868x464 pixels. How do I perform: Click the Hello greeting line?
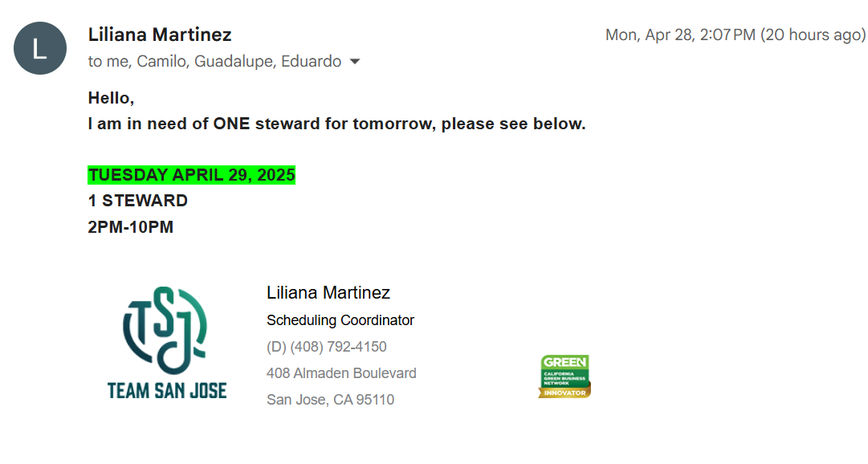tap(111, 98)
